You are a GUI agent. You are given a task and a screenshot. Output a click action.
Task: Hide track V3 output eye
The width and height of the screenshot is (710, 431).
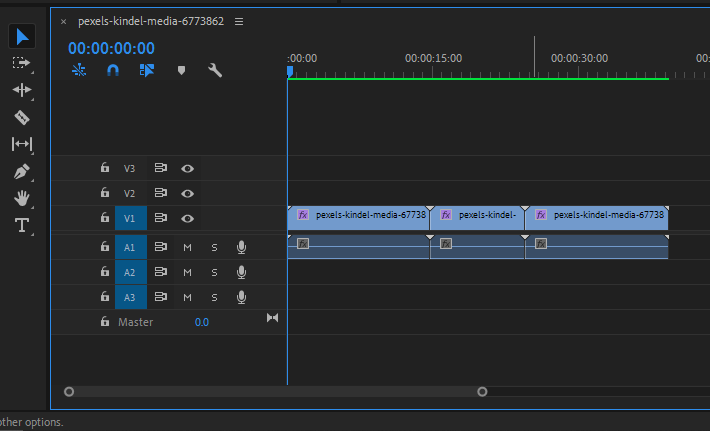pyautogui.click(x=187, y=168)
